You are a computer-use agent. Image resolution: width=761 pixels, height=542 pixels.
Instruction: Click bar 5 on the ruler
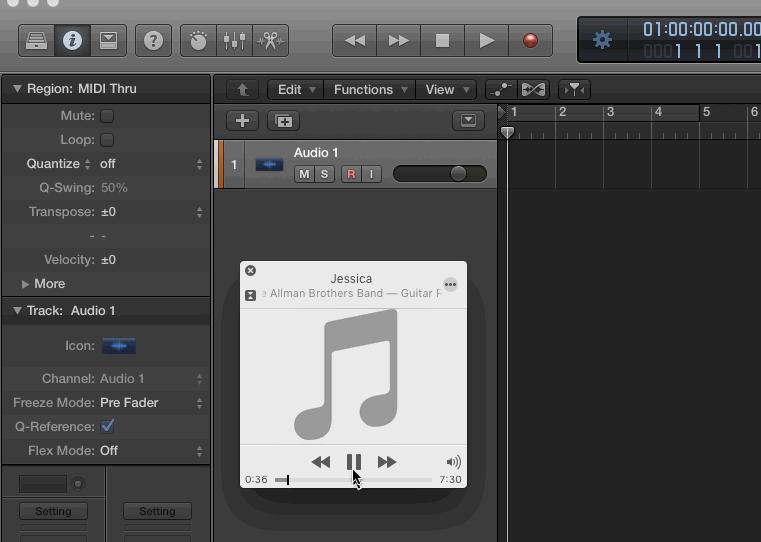pyautogui.click(x=706, y=112)
